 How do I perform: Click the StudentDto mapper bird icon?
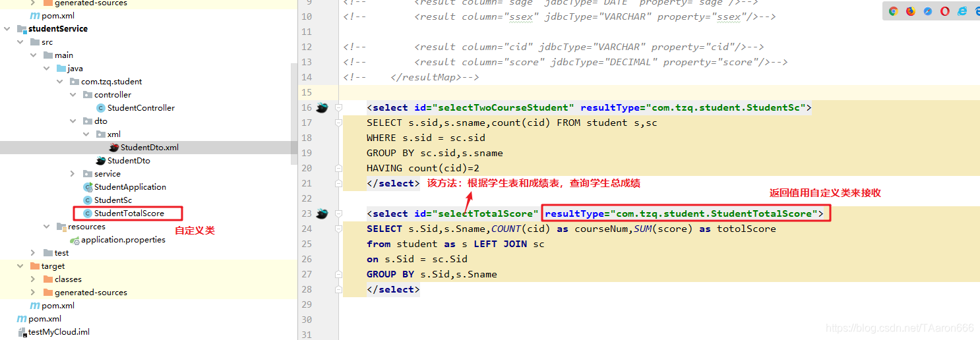coord(100,161)
